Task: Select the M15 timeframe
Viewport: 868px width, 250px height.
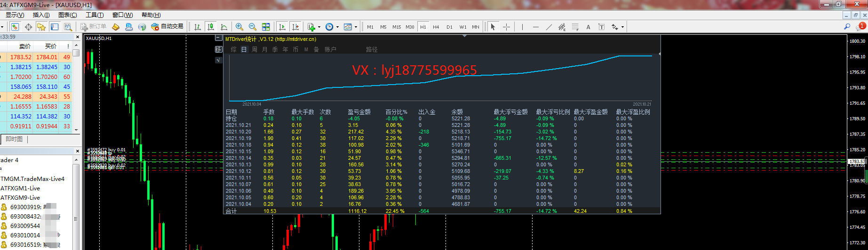Action: click(397, 27)
